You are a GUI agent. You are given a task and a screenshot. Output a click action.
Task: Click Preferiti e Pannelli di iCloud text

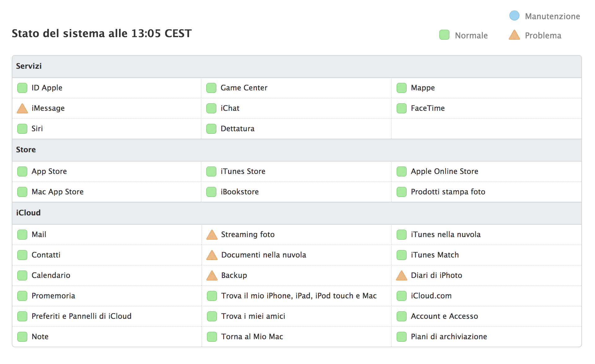tap(82, 316)
